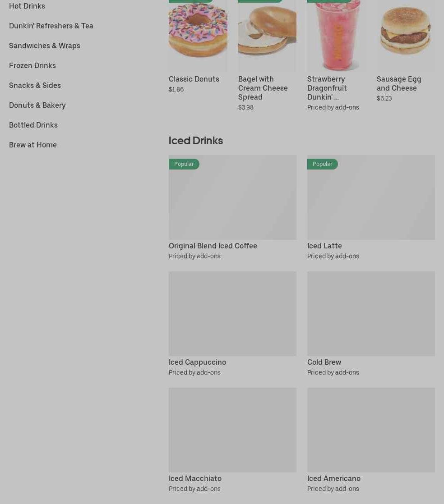Image resolution: width=444 pixels, height=504 pixels.
Task: Select Snacks & Sides category
Action: [35, 86]
